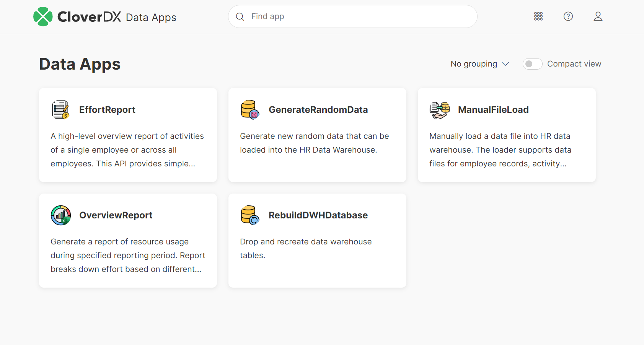Click the search magnifier icon
The image size is (644, 345).
click(x=240, y=16)
